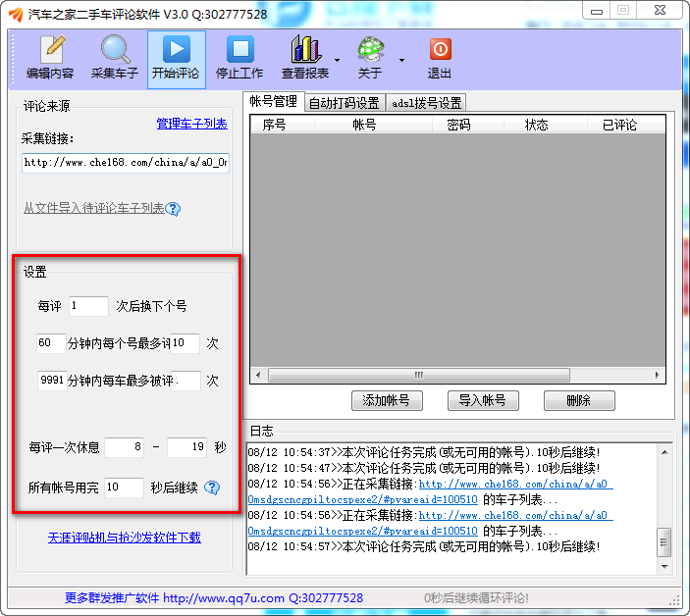690x616 pixels.
Task: Click the 关于 mushroom icon
Action: click(x=371, y=49)
